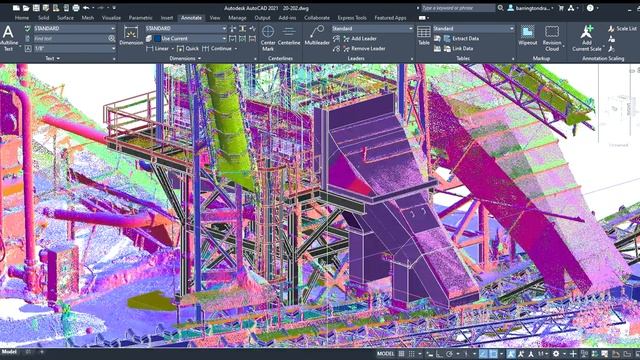The width and height of the screenshot is (640, 360).
Task: Toggle snap mode dotted-grid icon
Action: pyautogui.click(x=412, y=354)
